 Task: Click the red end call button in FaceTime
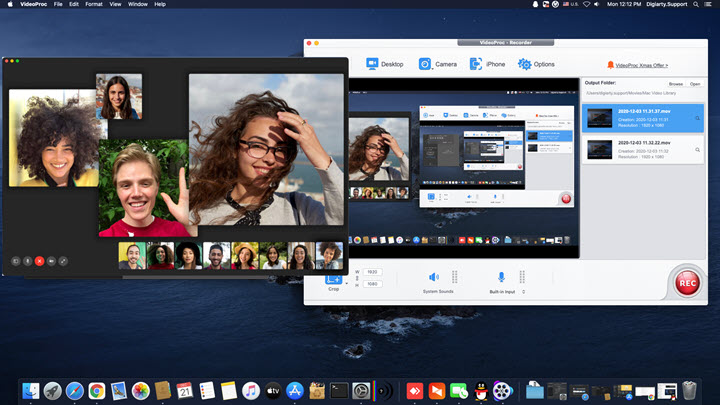click(x=40, y=260)
